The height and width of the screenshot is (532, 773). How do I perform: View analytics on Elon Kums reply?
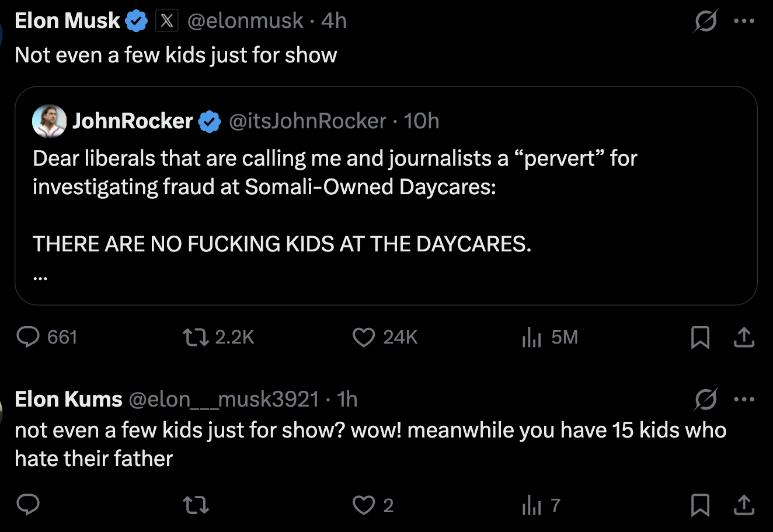click(531, 505)
